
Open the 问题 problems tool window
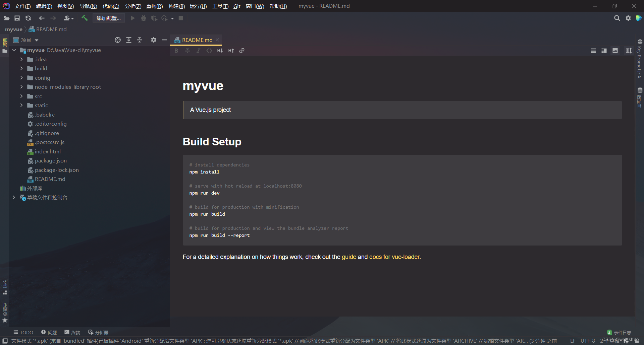49,332
